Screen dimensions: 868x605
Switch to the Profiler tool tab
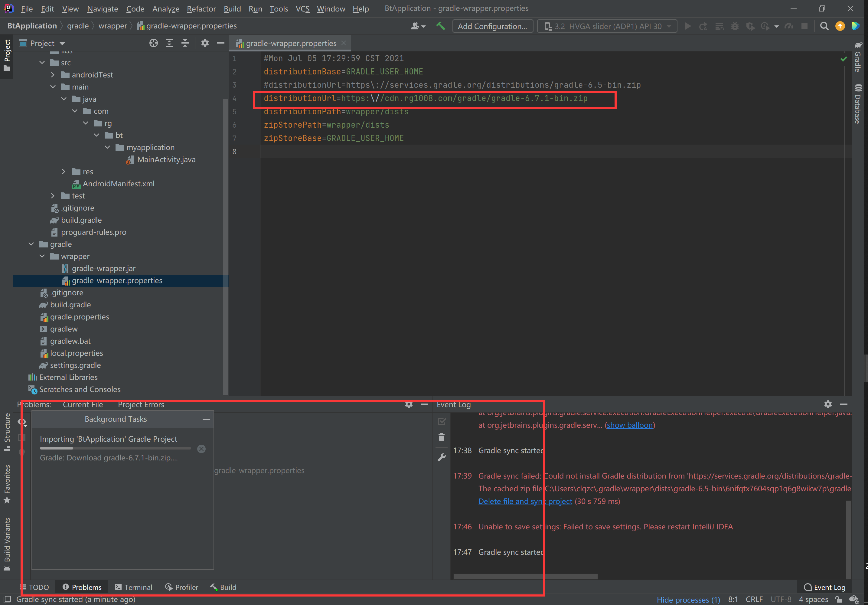181,587
